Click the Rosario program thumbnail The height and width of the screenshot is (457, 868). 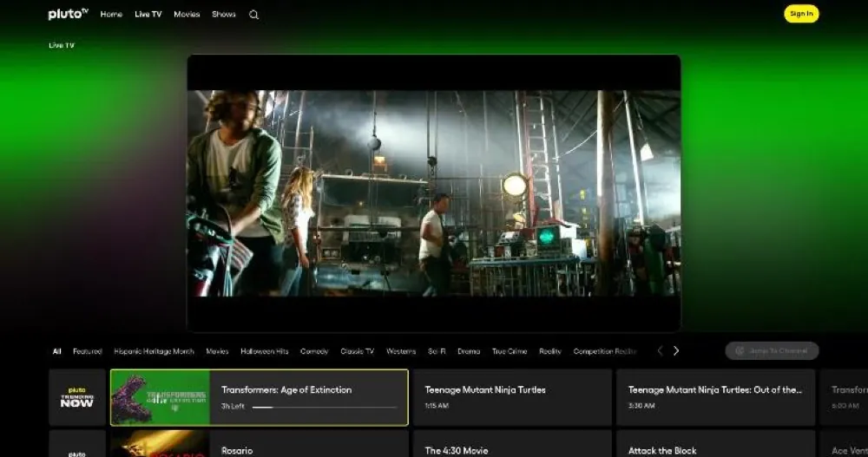click(x=160, y=444)
